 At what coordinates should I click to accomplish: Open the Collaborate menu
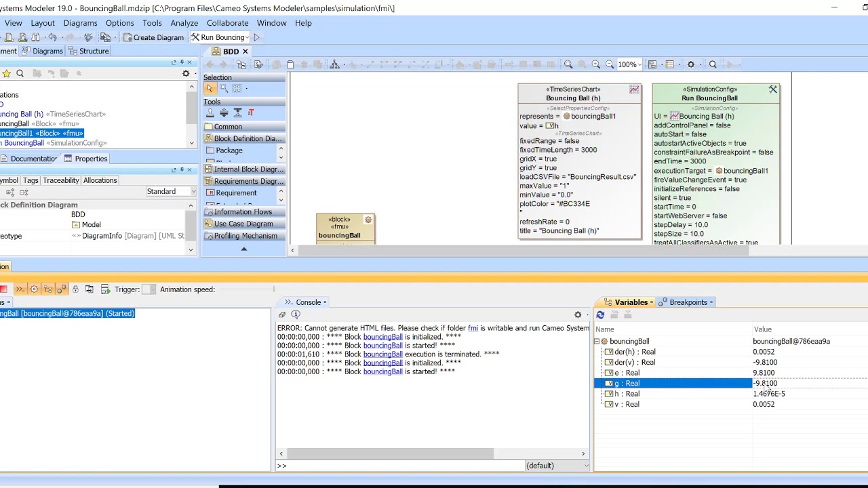click(228, 23)
